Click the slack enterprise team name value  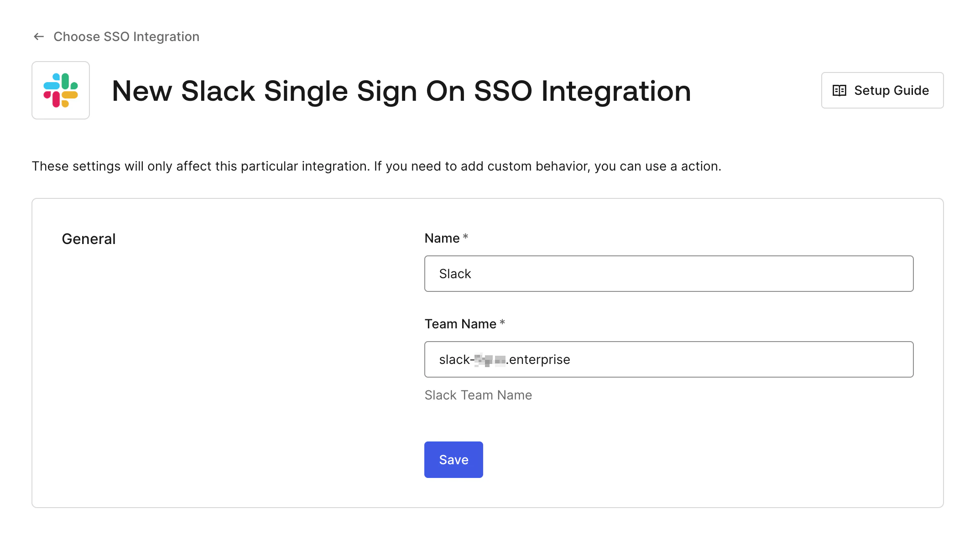504,359
